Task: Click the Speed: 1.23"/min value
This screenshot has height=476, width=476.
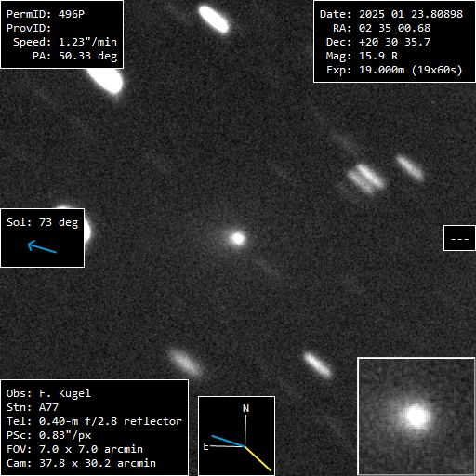Action: tap(65, 42)
